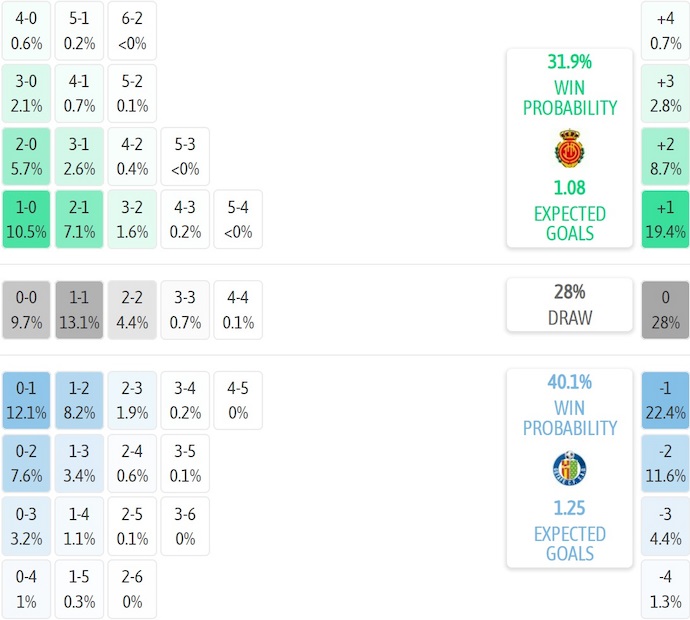Select the -1 goal margin box

coord(665,400)
